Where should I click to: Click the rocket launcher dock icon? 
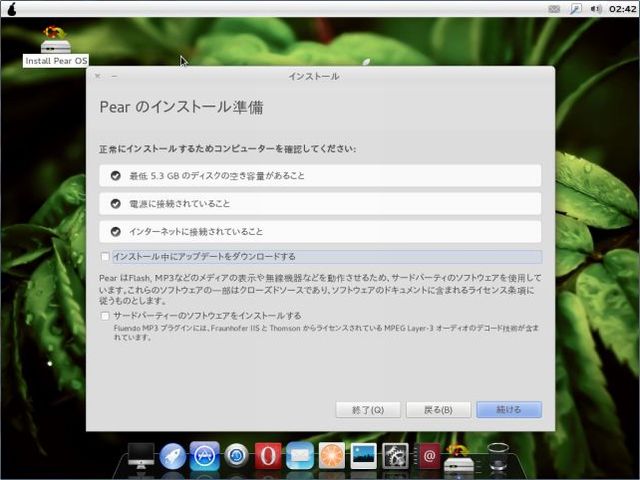click(173, 456)
